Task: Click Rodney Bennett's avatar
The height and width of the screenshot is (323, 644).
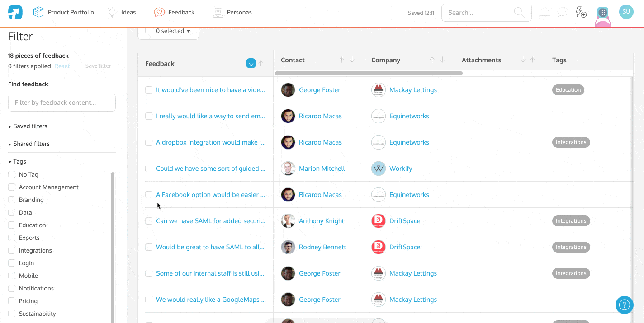Action: click(x=288, y=247)
